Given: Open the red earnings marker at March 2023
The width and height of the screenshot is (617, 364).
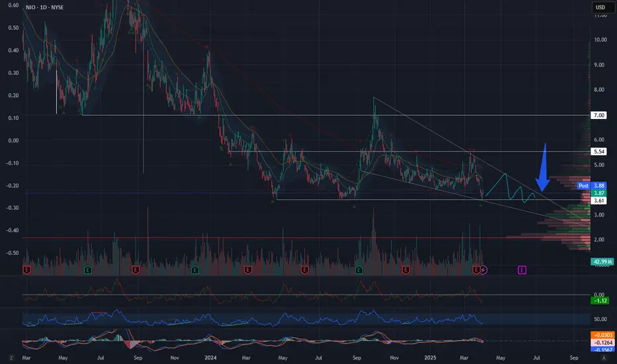Looking at the screenshot, I should click(26, 270).
